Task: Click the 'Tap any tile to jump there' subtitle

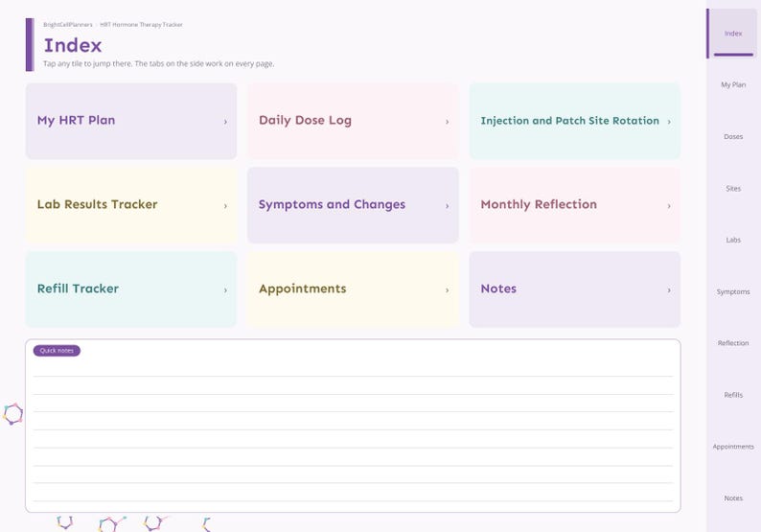Action: (159, 63)
